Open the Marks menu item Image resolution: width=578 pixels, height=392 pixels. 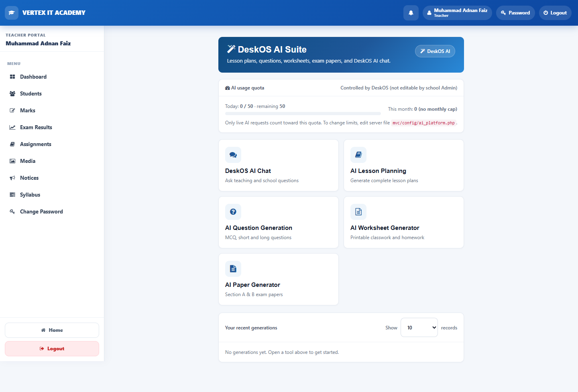tap(52, 110)
